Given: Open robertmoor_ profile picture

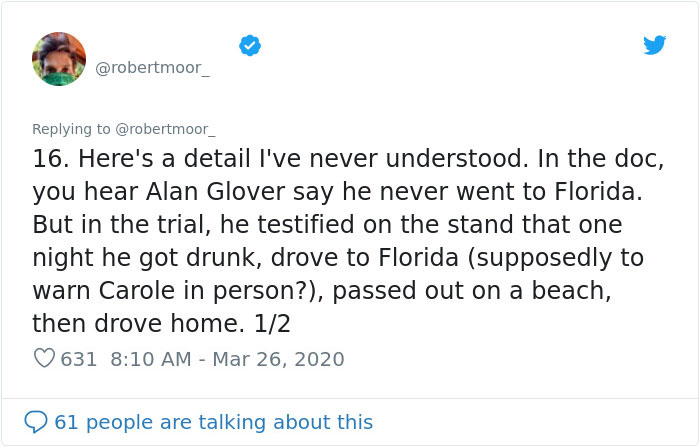Looking at the screenshot, I should pyautogui.click(x=59, y=59).
